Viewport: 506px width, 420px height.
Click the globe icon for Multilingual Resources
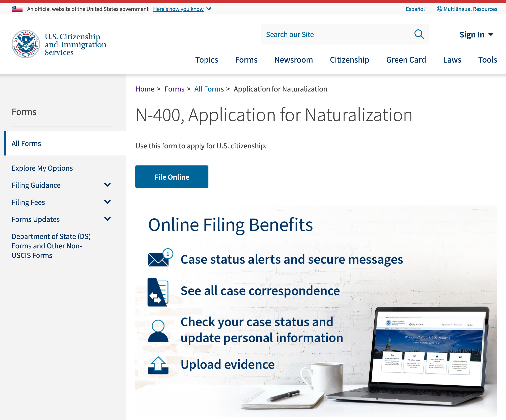[439, 9]
